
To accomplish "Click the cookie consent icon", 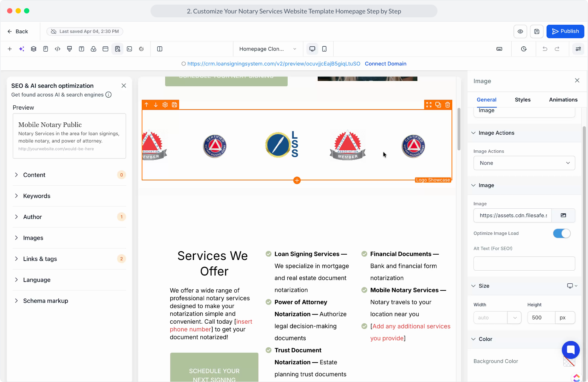I will click(x=141, y=49).
